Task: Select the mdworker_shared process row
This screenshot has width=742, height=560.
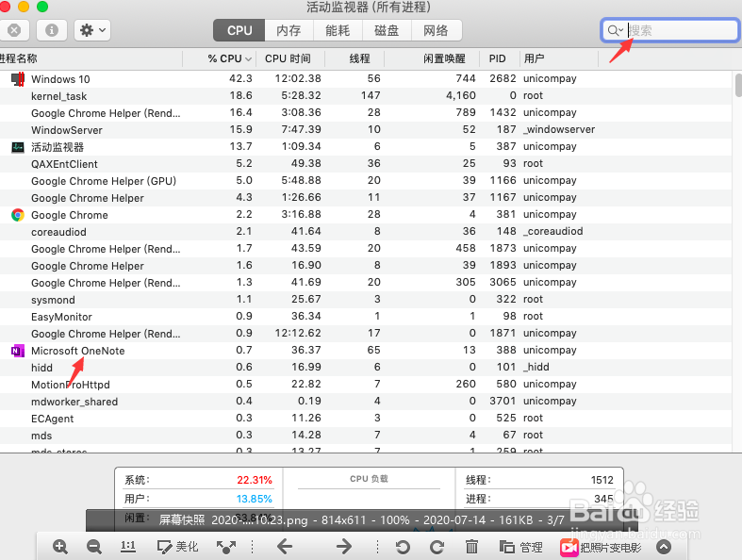Action: [366, 402]
